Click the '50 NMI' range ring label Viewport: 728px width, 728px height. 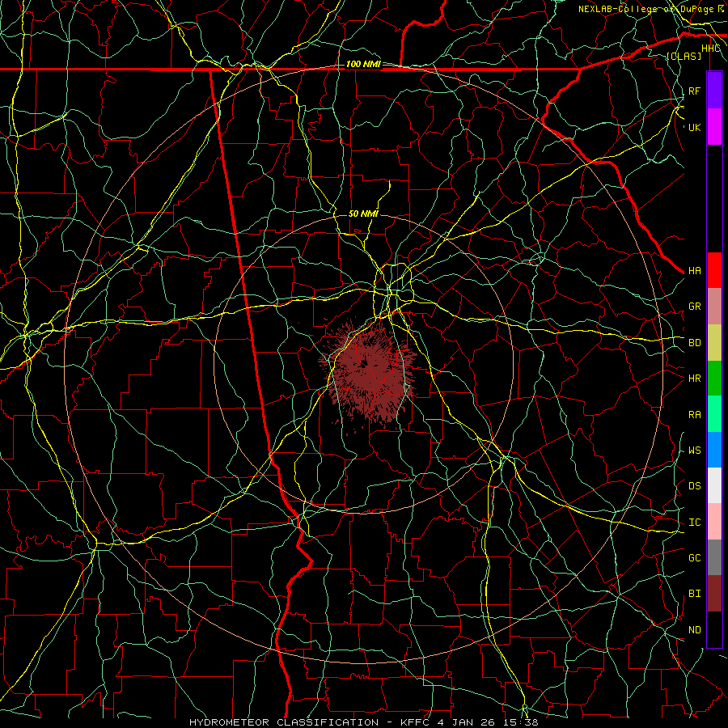pyautogui.click(x=363, y=214)
